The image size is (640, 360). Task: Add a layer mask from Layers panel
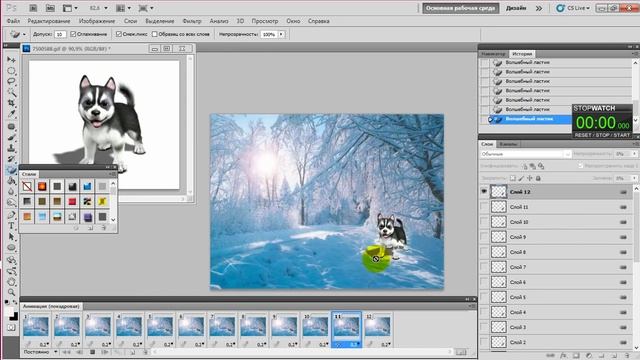coord(576,356)
